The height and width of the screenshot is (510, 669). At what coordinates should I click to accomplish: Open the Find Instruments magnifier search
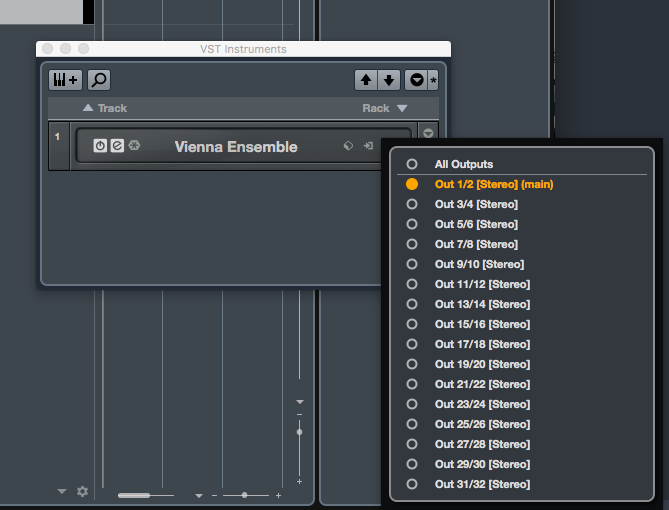coord(99,80)
